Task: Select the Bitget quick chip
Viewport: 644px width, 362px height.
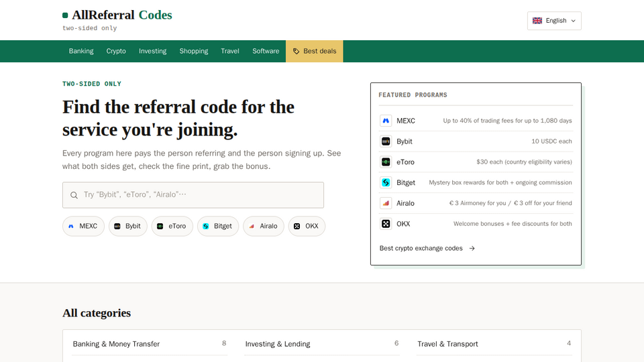Action: tap(217, 226)
